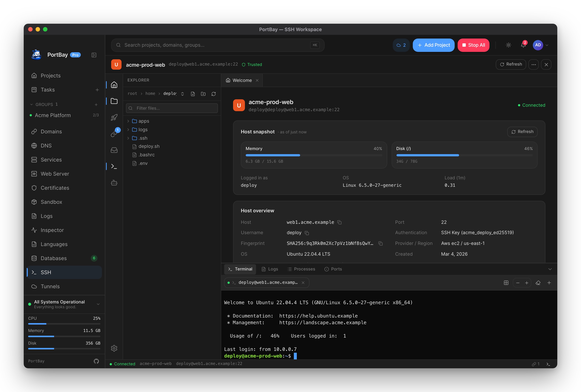The height and width of the screenshot is (392, 581).
Task: Open more options ellipsis button
Action: coord(534,64)
